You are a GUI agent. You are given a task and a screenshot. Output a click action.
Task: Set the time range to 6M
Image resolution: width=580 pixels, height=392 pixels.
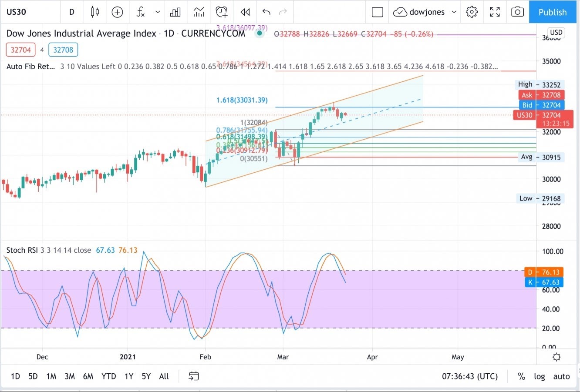pos(88,376)
